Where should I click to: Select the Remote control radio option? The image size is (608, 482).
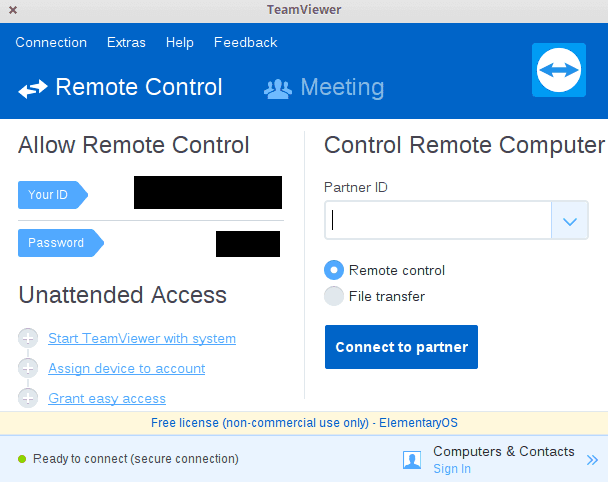(x=334, y=270)
